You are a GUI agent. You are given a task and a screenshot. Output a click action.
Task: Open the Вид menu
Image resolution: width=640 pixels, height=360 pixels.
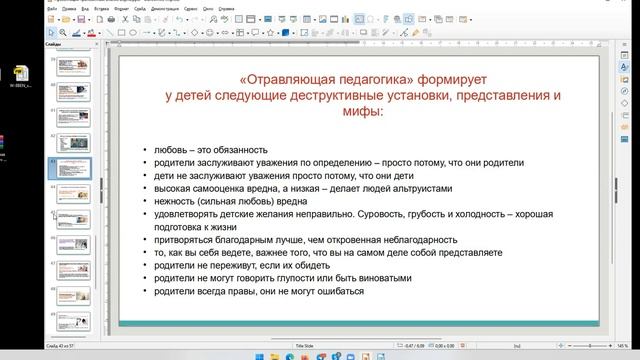point(85,9)
